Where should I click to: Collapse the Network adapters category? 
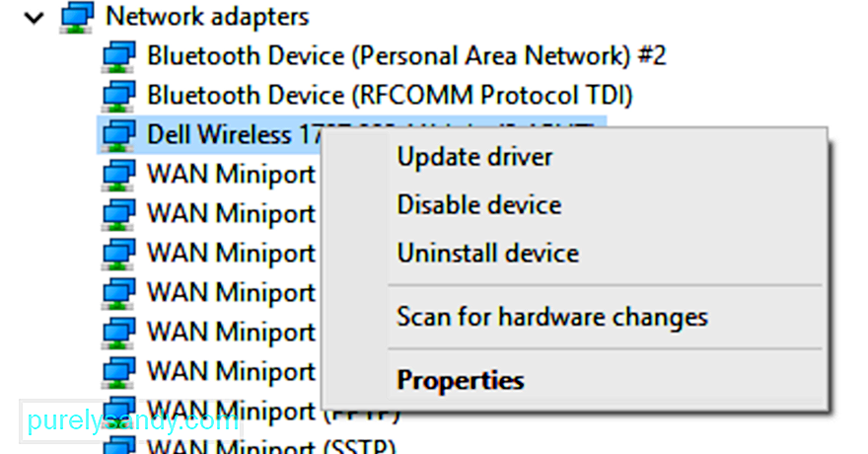point(35,19)
